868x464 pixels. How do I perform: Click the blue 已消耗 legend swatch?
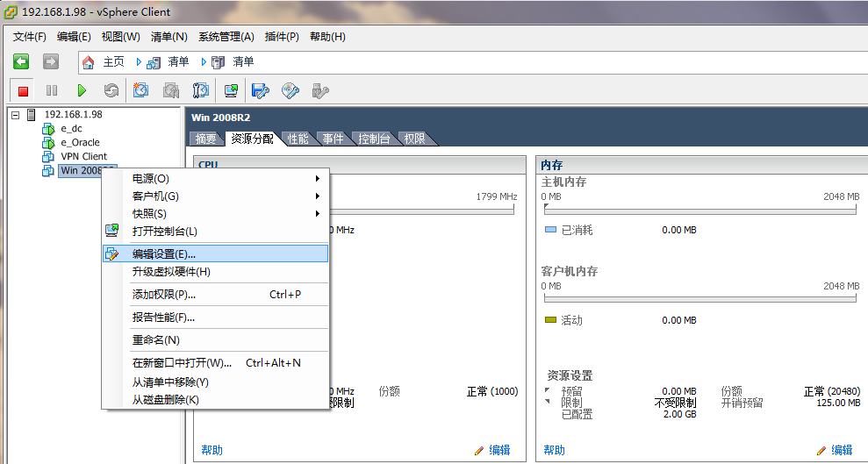(x=550, y=230)
